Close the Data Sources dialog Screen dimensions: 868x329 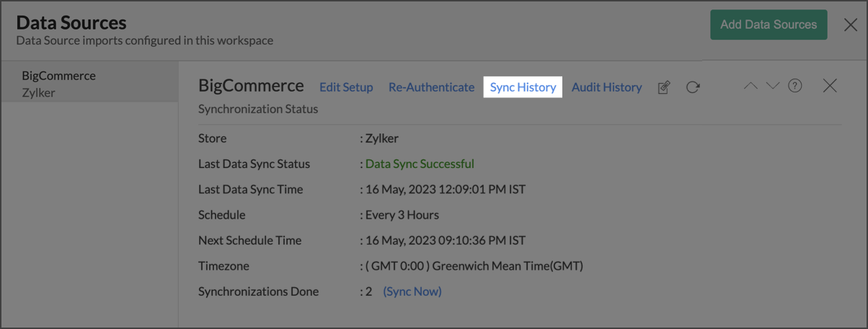[x=851, y=25]
